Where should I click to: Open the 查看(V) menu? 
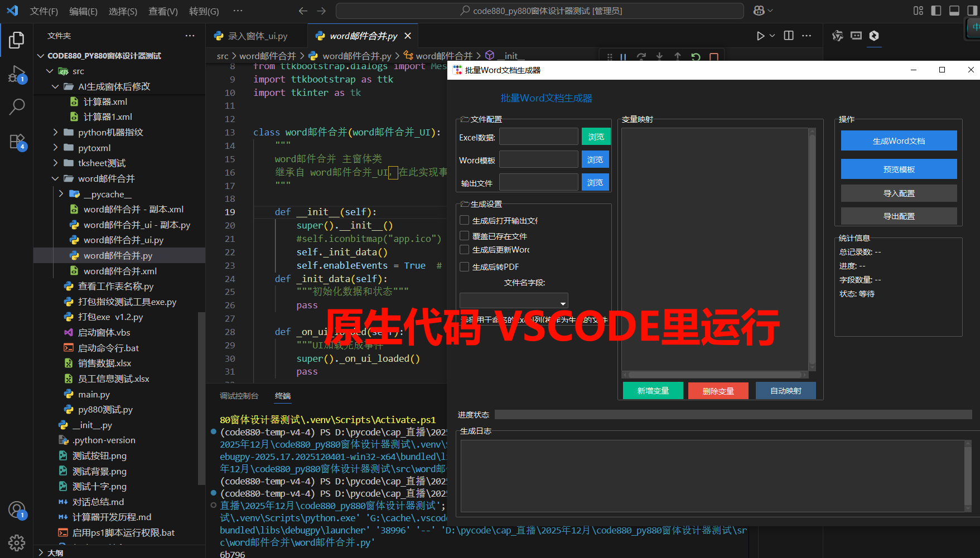pyautogui.click(x=162, y=11)
